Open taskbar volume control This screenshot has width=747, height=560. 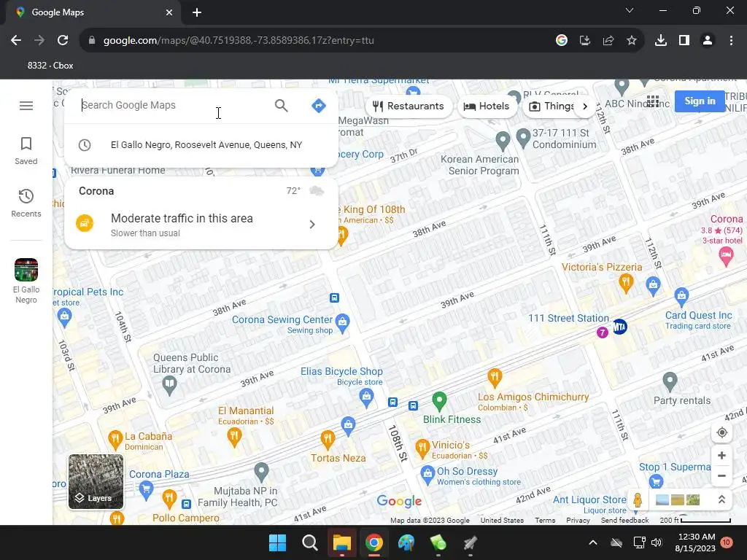click(657, 542)
